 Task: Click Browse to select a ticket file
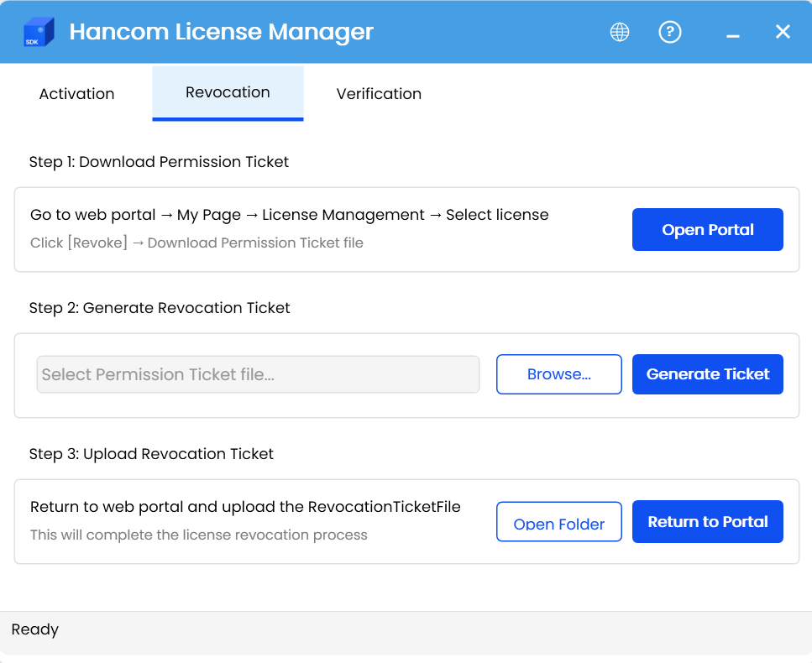(x=558, y=374)
